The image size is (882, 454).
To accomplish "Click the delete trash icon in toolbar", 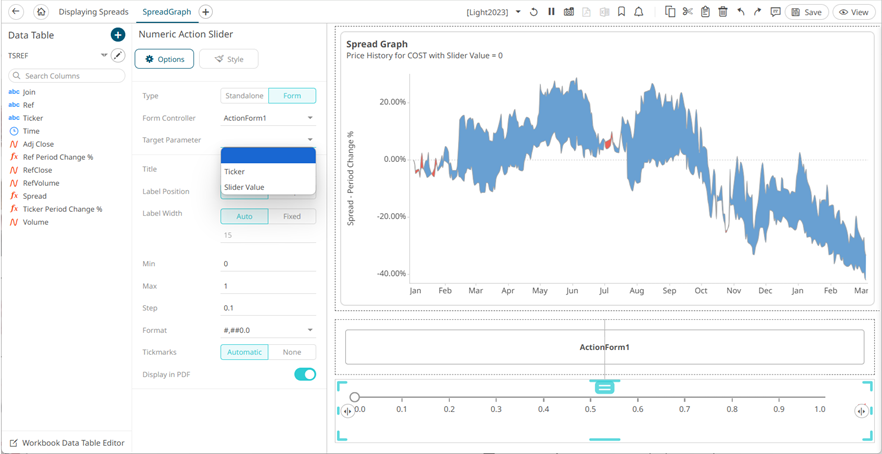I will click(723, 12).
